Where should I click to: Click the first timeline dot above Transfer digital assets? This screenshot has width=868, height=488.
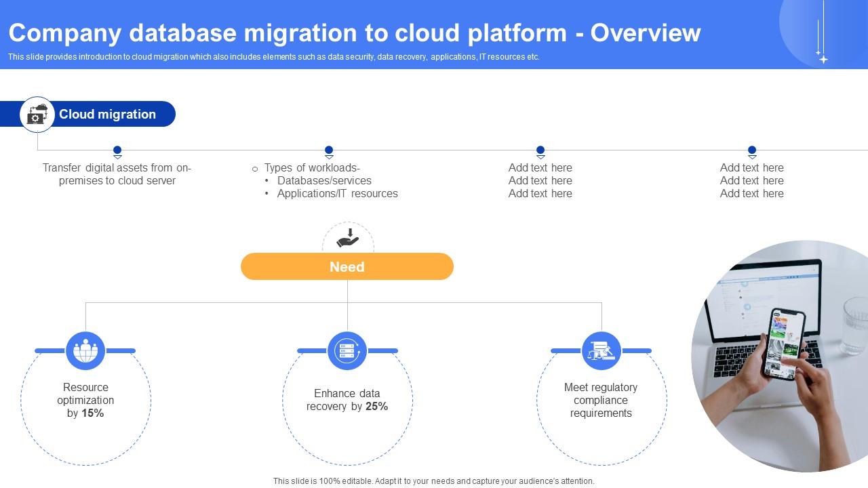[117, 150]
